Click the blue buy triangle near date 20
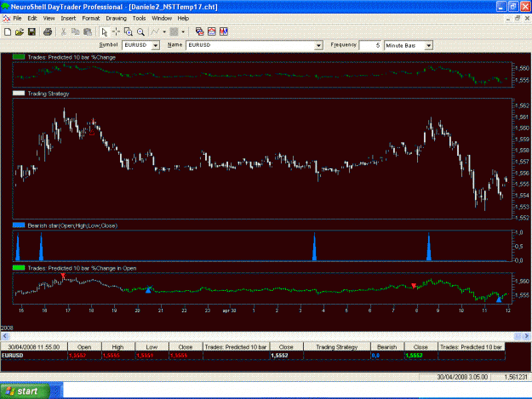532x399 pixels. point(148,290)
